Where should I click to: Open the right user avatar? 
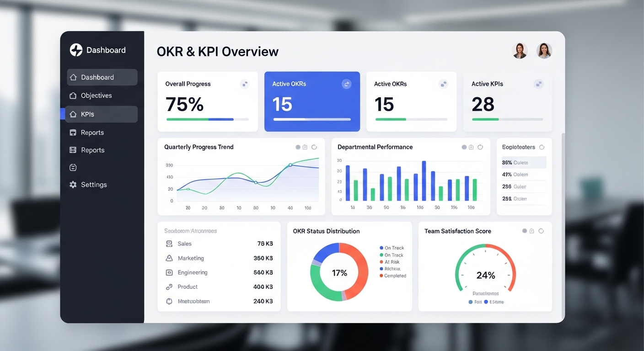[544, 51]
